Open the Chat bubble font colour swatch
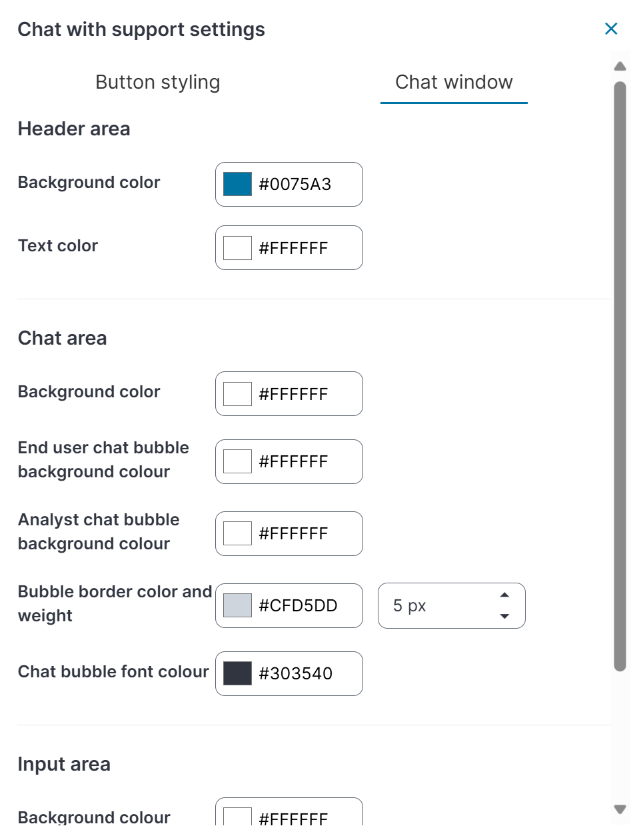Image resolution: width=643 pixels, height=840 pixels. (237, 673)
